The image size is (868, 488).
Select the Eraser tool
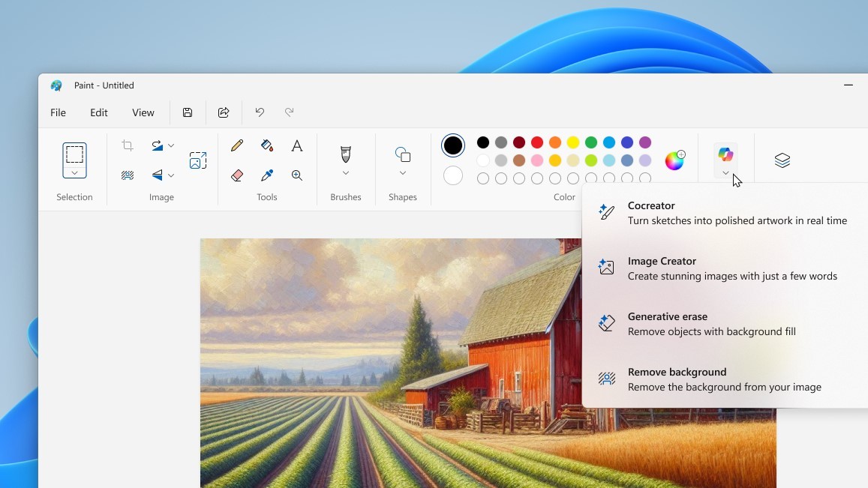pos(237,175)
